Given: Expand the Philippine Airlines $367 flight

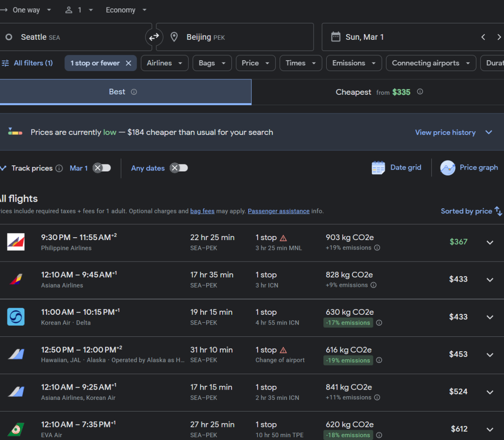Looking at the screenshot, I should point(490,242).
